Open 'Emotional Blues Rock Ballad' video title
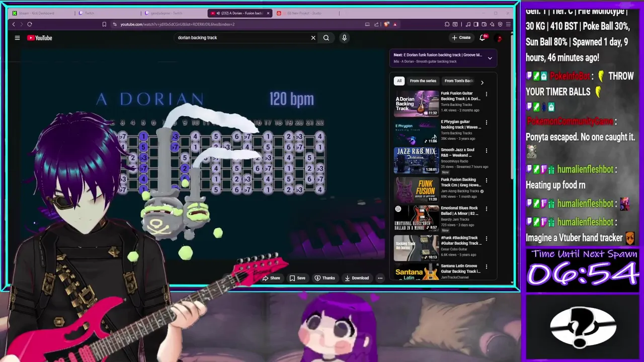The height and width of the screenshot is (362, 644). (x=459, y=211)
